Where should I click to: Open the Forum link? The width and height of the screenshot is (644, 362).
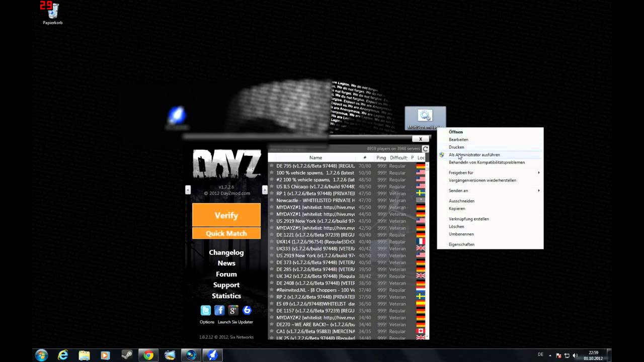point(226,274)
